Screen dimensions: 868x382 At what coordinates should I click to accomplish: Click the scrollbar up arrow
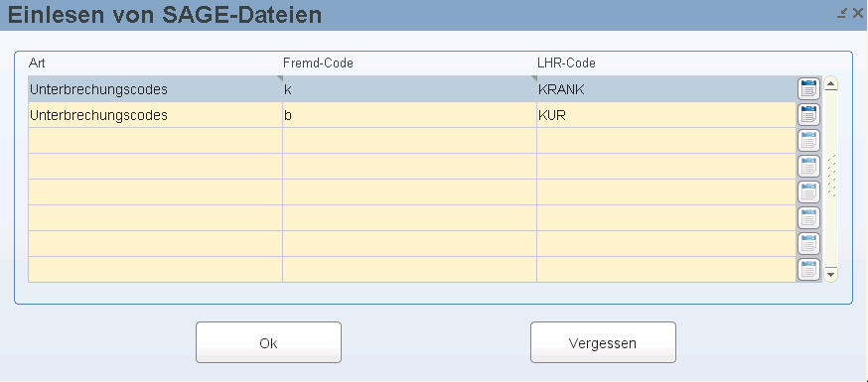pyautogui.click(x=831, y=83)
